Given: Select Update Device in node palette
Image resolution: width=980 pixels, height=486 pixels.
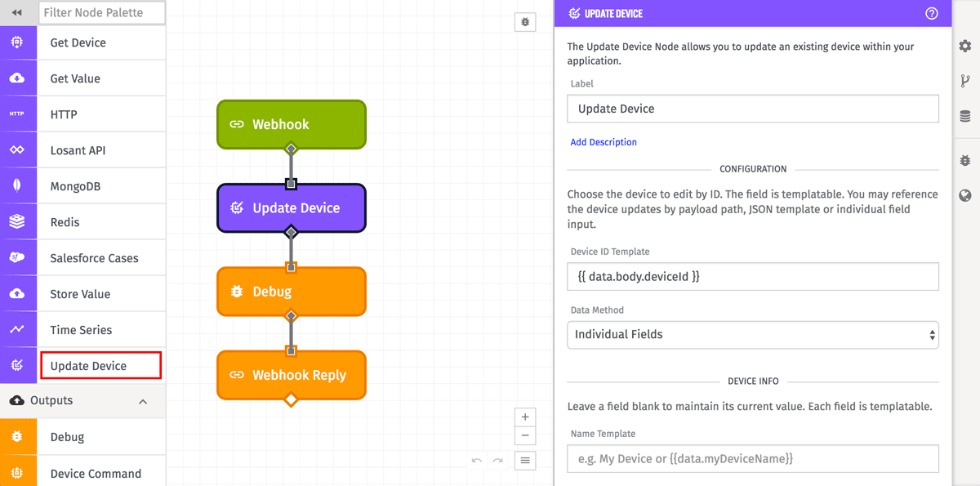Looking at the screenshot, I should pyautogui.click(x=88, y=366).
